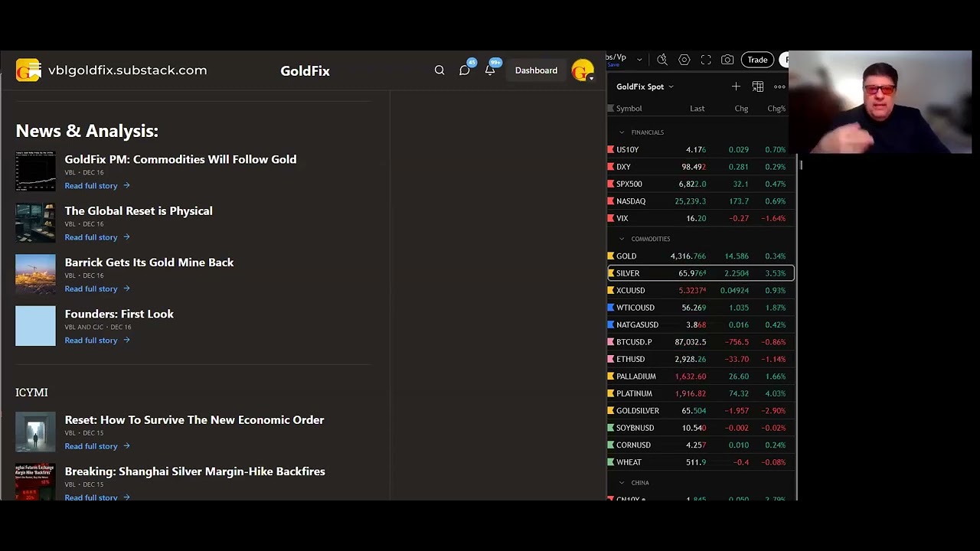980x551 pixels.
Task: Add a symbol with the plus icon
Action: [x=736, y=86]
